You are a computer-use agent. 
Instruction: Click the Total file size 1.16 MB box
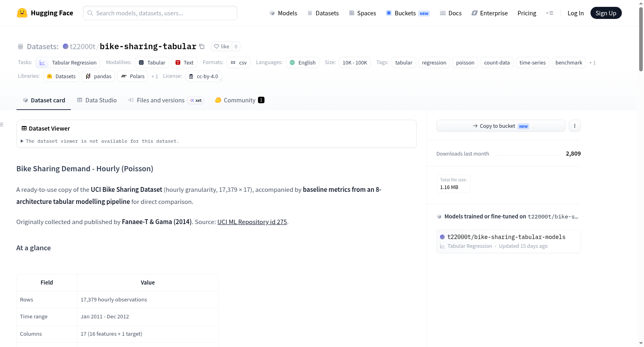[453, 184]
